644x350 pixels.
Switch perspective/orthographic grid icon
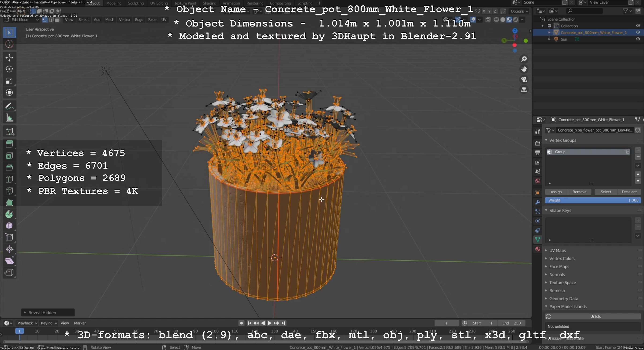click(524, 90)
